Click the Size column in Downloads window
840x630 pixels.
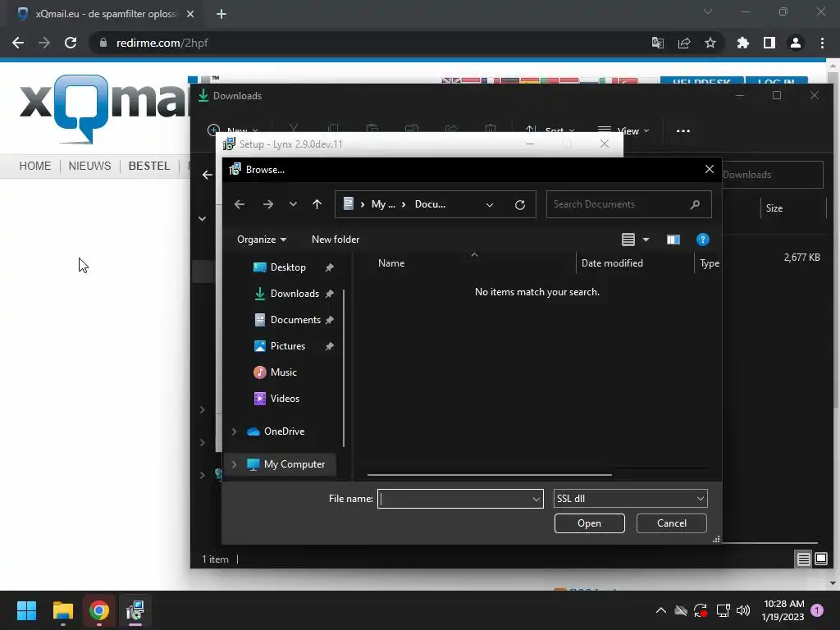coord(774,208)
